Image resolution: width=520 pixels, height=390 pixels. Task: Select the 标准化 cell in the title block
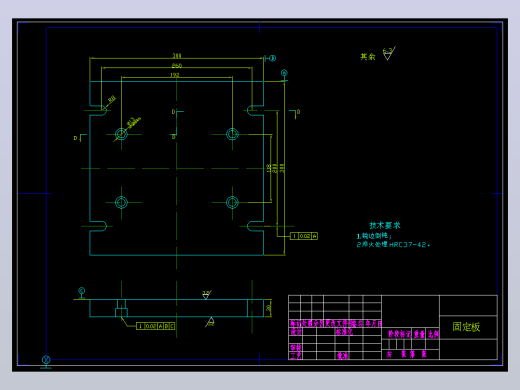[x=344, y=332]
